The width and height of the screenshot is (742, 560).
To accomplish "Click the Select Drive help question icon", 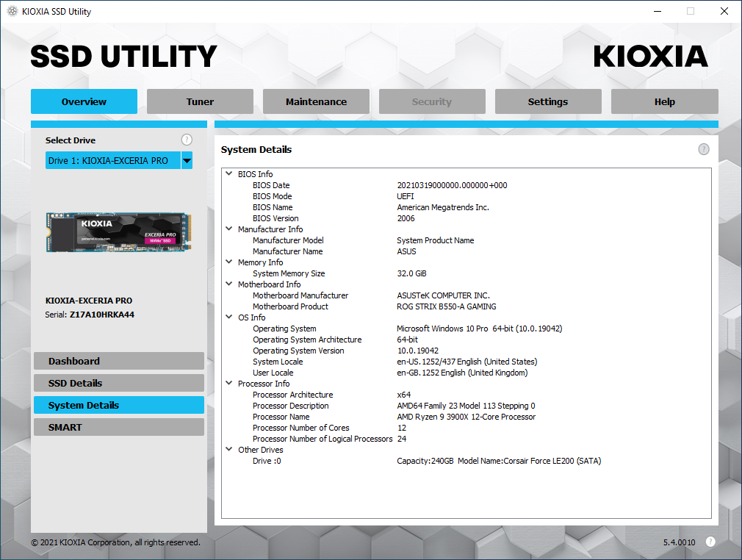I will click(x=187, y=140).
